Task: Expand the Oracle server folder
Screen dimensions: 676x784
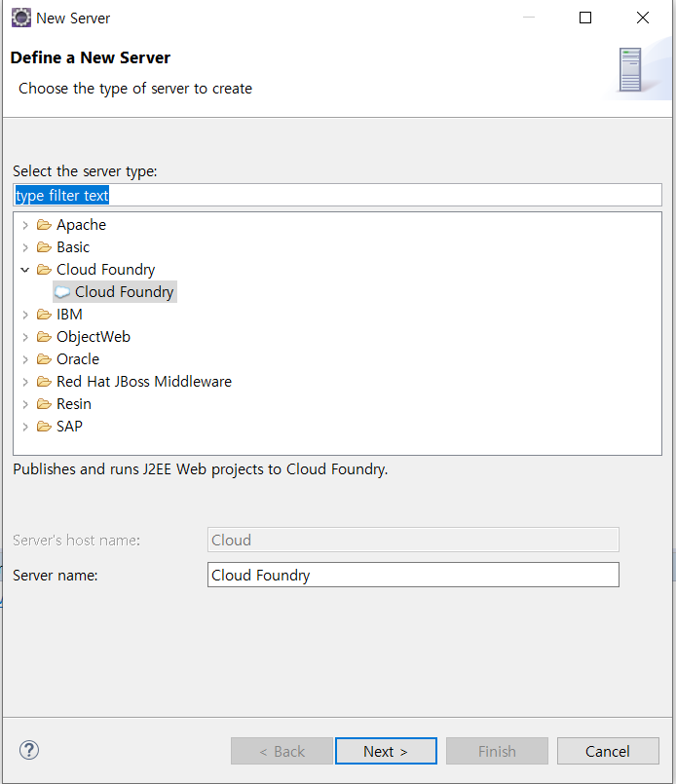Action: (x=25, y=359)
